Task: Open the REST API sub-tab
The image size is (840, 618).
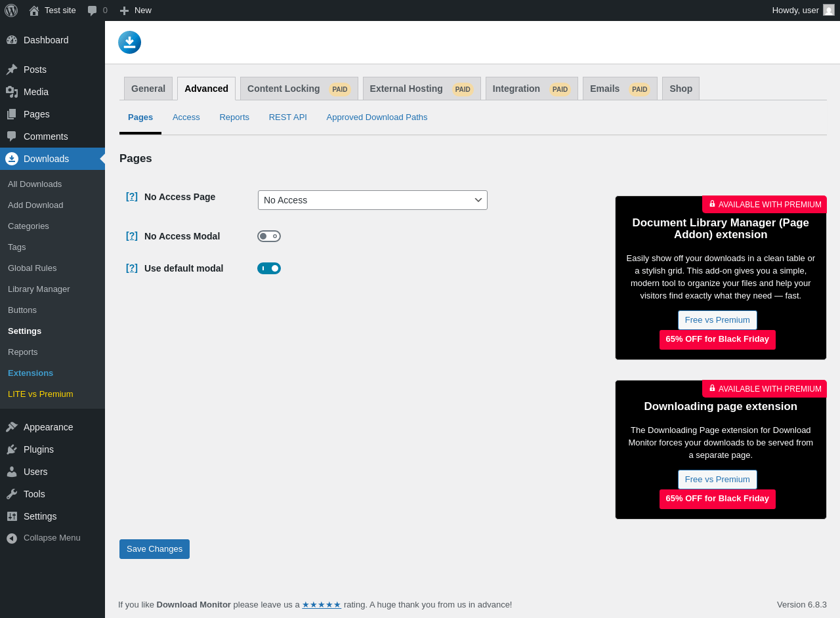Action: tap(288, 117)
